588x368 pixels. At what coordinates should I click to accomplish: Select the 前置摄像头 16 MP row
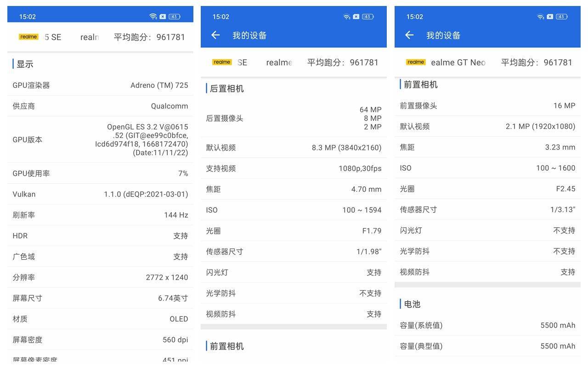coord(487,105)
